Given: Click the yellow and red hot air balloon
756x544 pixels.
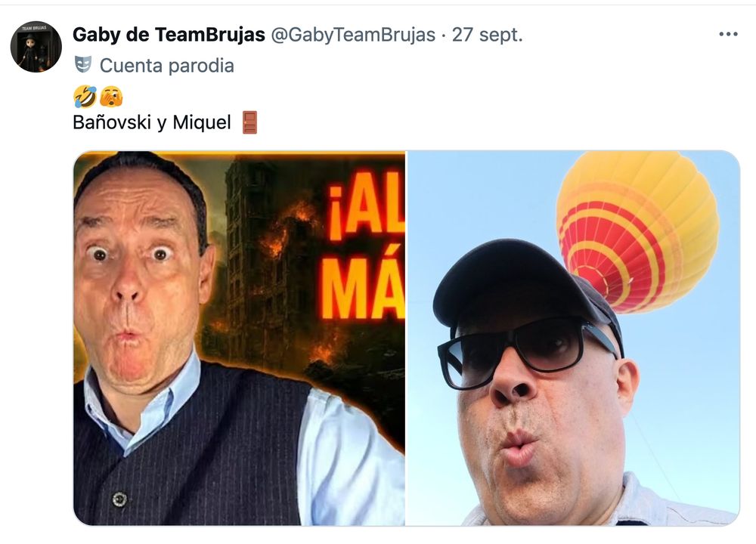Looking at the screenshot, I should tap(637, 231).
